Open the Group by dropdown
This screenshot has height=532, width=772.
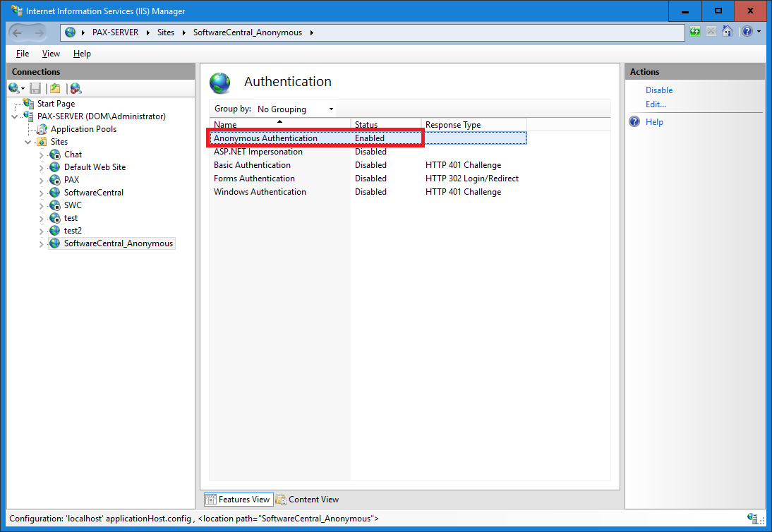pyautogui.click(x=295, y=109)
